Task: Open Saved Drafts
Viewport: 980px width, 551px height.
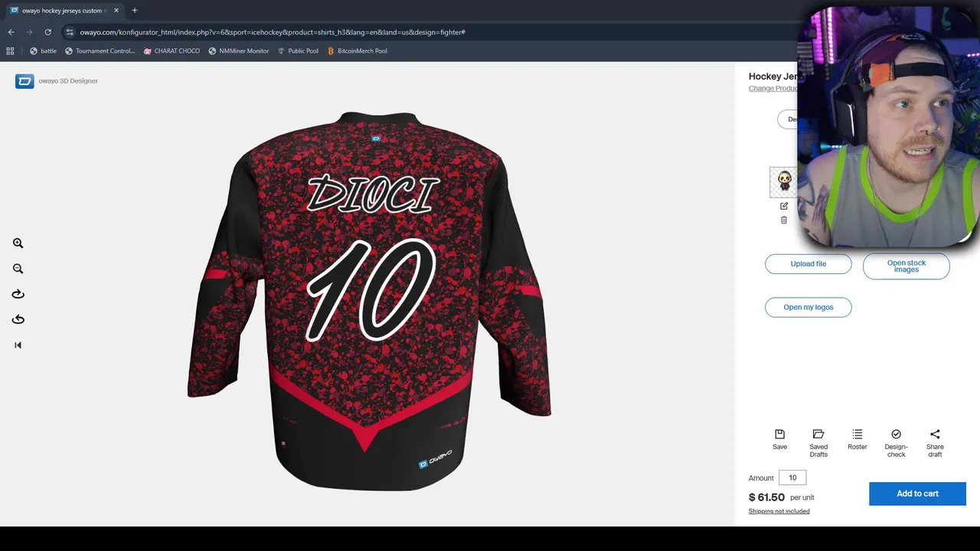Action: [818, 443]
